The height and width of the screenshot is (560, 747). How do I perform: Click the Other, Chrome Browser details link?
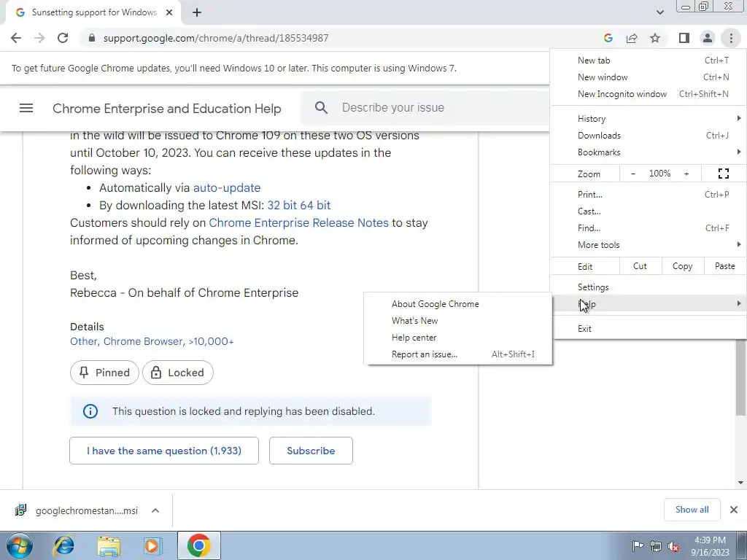point(152,341)
